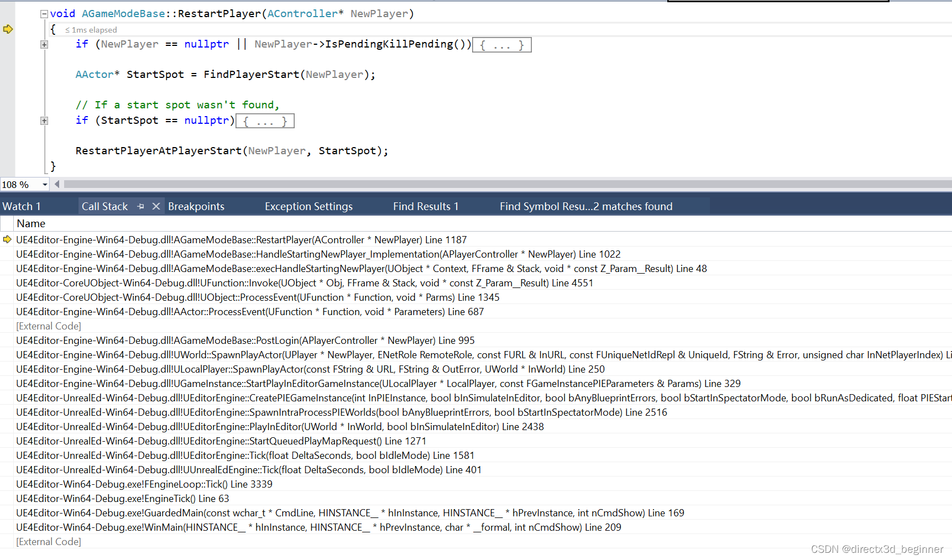Screen dimensions: 952x560
Task: Open the Exception Settings tab
Action: (308, 206)
